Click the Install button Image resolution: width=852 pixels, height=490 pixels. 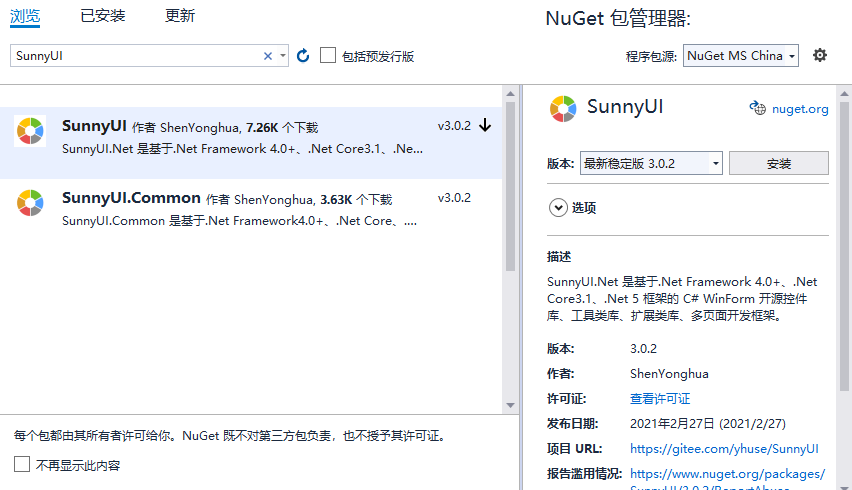779,163
